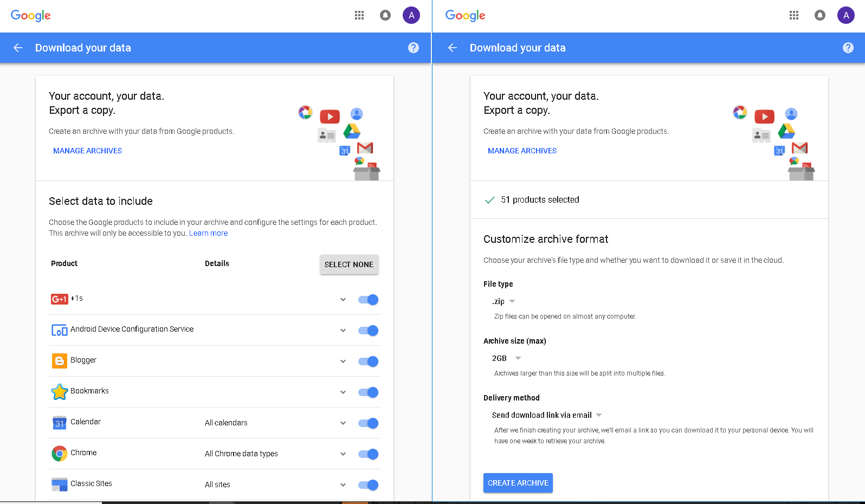Click the G+1 product icon

tap(59, 299)
